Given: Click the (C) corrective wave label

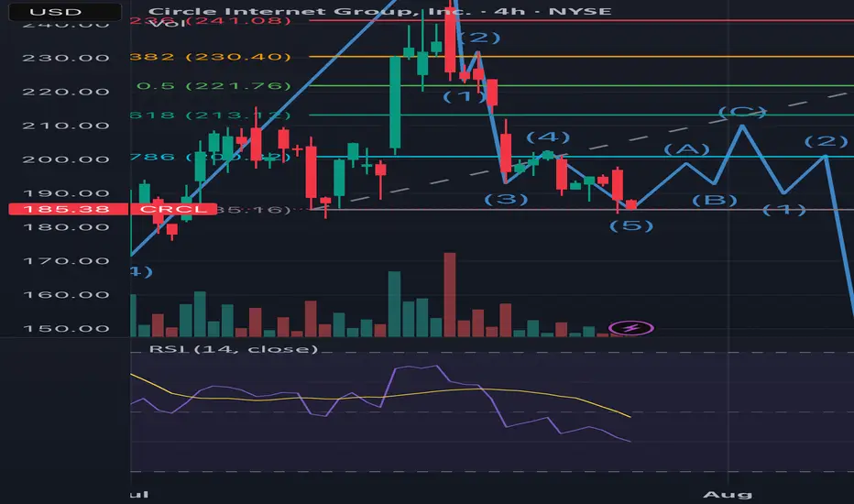Looking at the screenshot, I should tap(742, 112).
